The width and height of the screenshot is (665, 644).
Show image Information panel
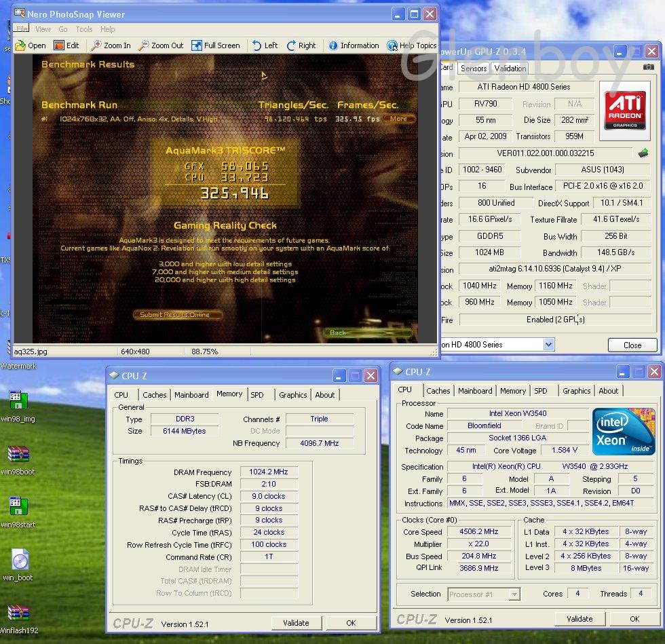(x=333, y=45)
